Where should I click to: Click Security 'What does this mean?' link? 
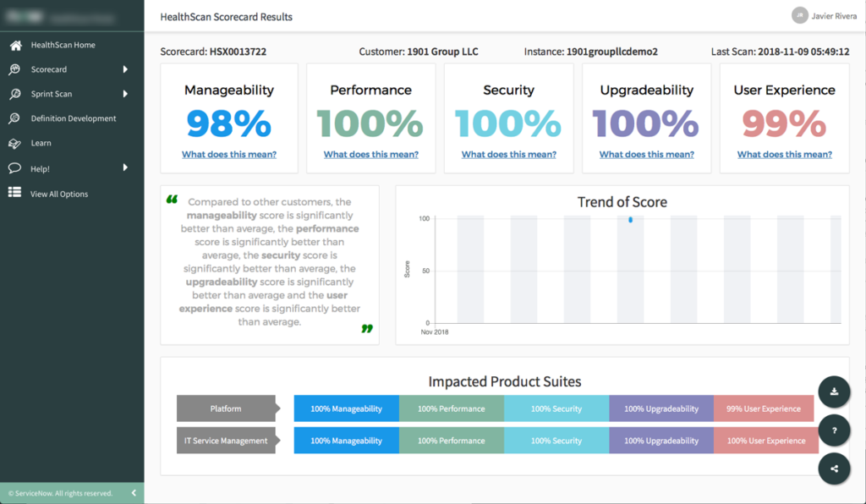508,155
